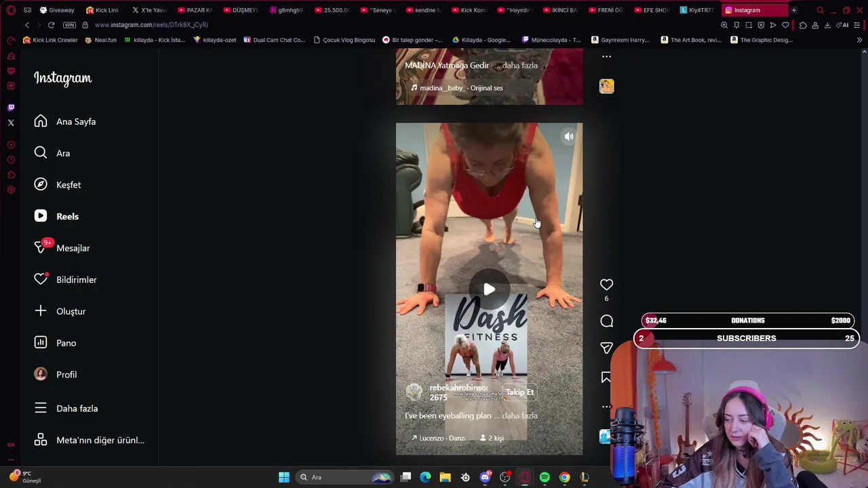Toggle the reel sound speaker icon
Image resolution: width=868 pixels, height=488 pixels.
569,137
